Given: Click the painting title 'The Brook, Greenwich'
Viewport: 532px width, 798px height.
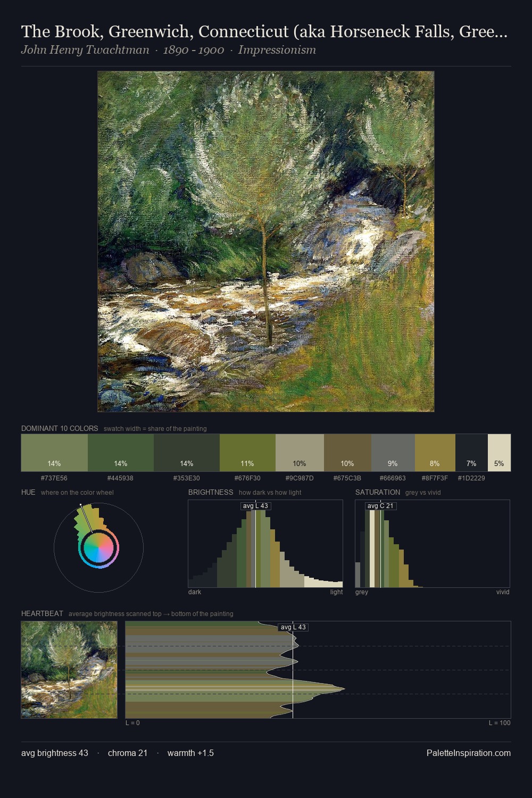Looking at the screenshot, I should click(x=264, y=31).
